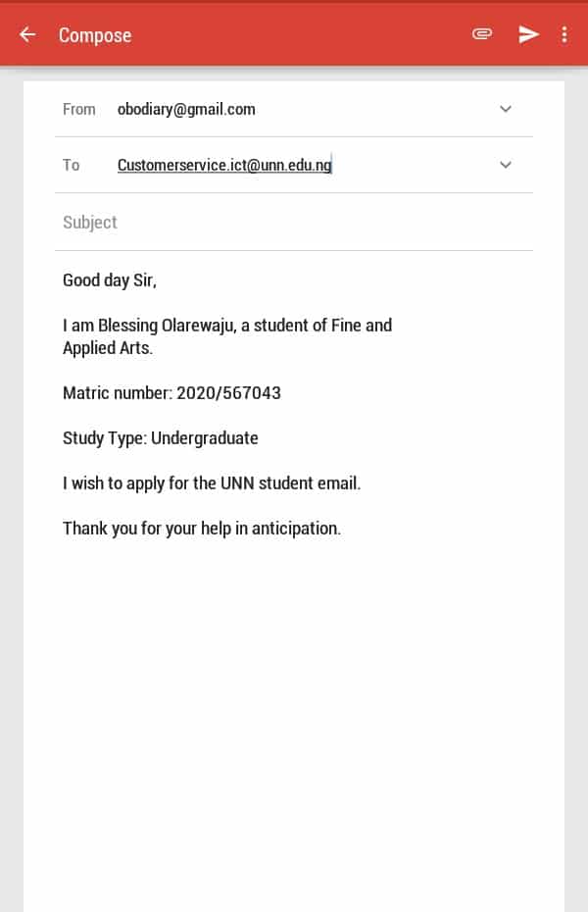Image resolution: width=588 pixels, height=912 pixels.
Task: Click the 'Applied Arts.' text line
Action: (108, 348)
